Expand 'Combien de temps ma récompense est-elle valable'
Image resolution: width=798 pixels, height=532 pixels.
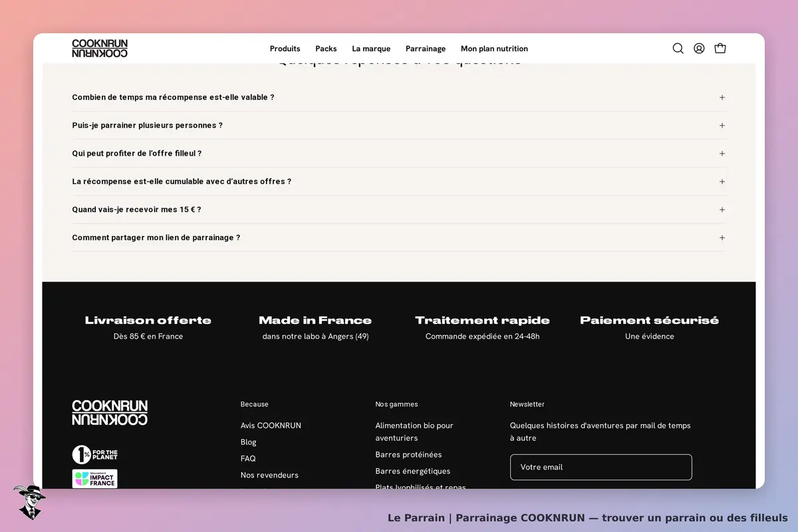(398, 97)
